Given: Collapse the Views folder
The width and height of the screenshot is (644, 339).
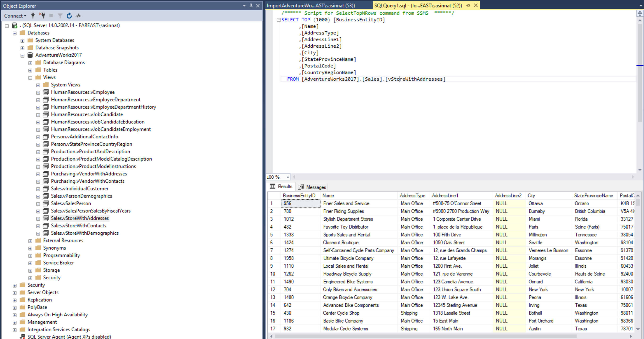Looking at the screenshot, I should pos(30,78).
